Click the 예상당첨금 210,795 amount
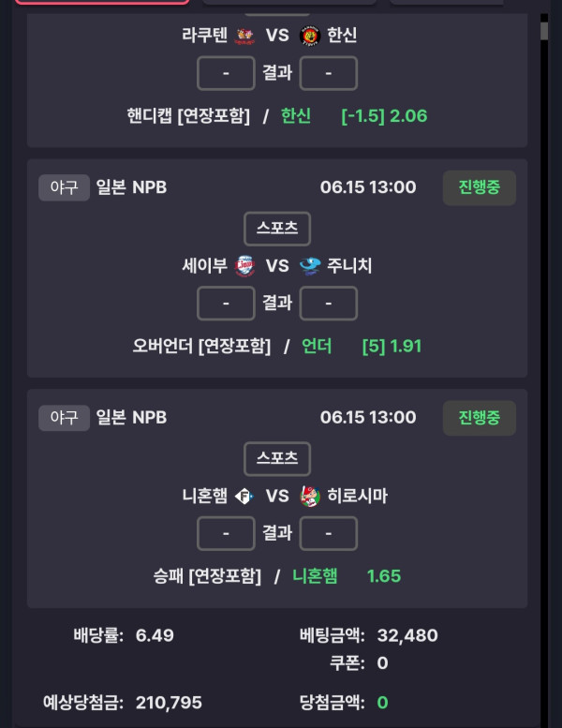 point(169,703)
